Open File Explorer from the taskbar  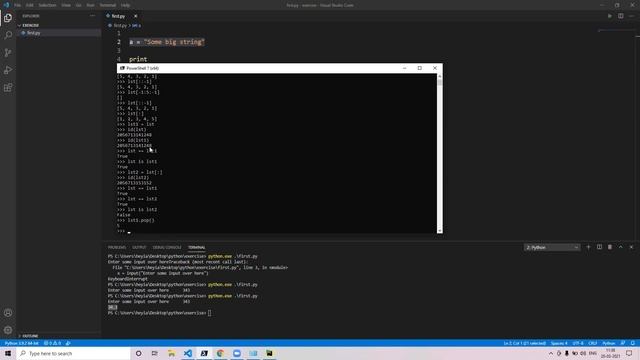171,353
